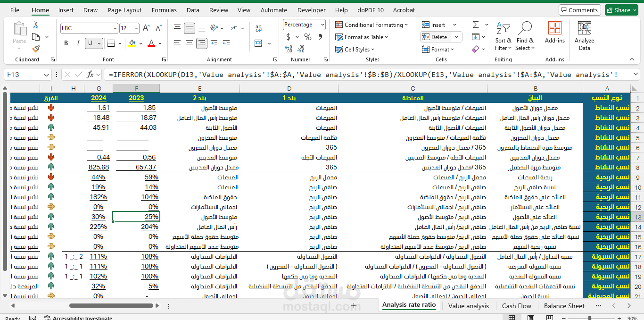This screenshot has height=320, width=644.
Task: Open the File menu
Action: pyautogui.click(x=15, y=10)
